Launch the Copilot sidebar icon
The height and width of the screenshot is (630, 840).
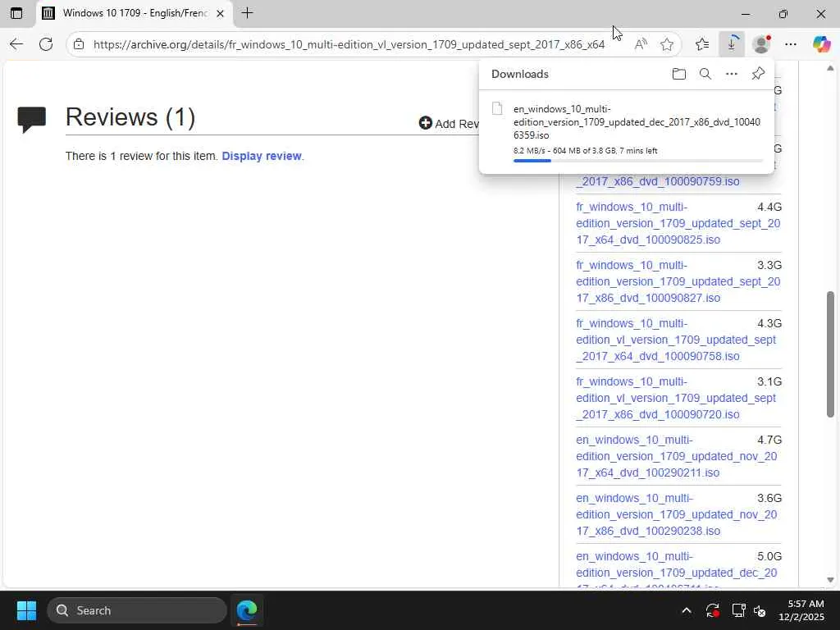[821, 44]
